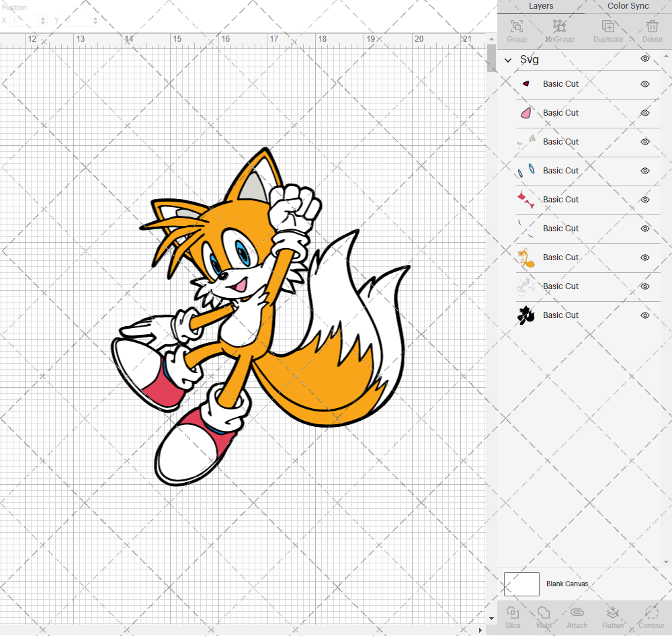This screenshot has width=672, height=636.
Task: Switch to the Color Sync tab
Action: coord(628,6)
